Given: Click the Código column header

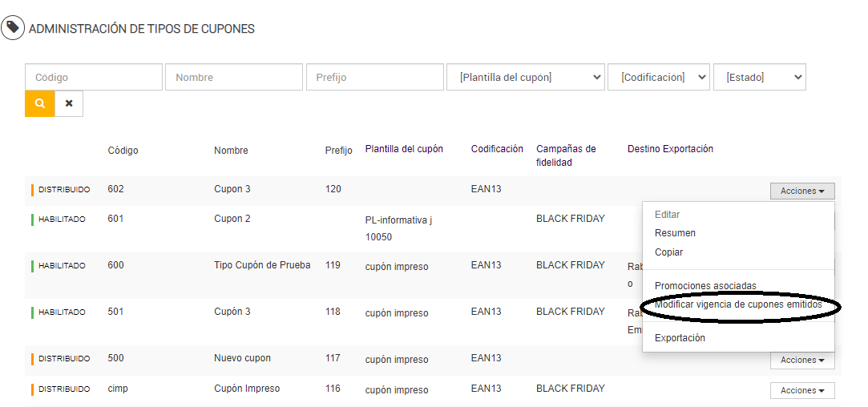Looking at the screenshot, I should point(123,151).
